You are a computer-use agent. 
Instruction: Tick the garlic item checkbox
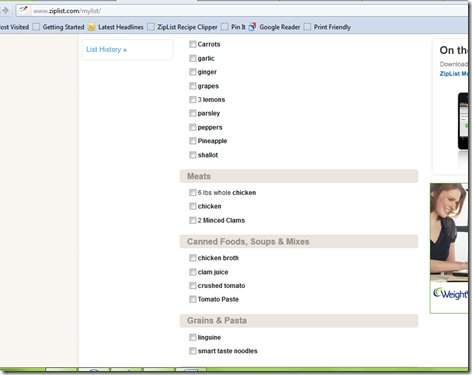click(x=192, y=58)
